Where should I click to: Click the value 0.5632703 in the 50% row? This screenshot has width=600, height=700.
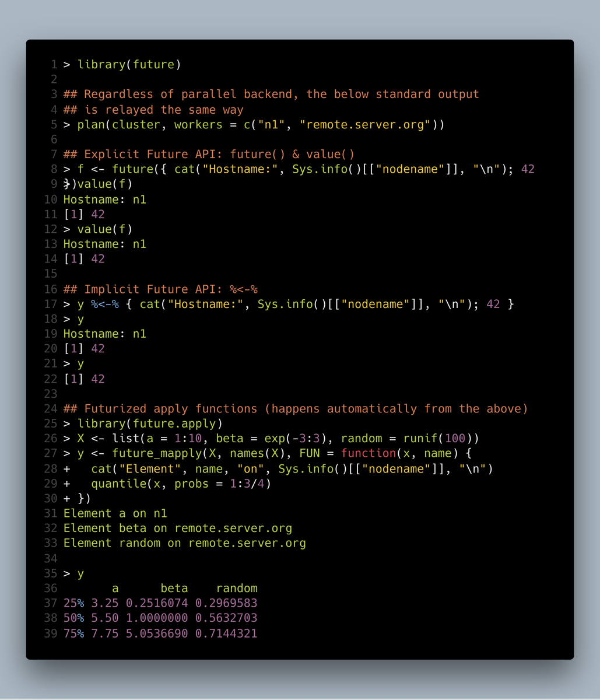click(226, 618)
